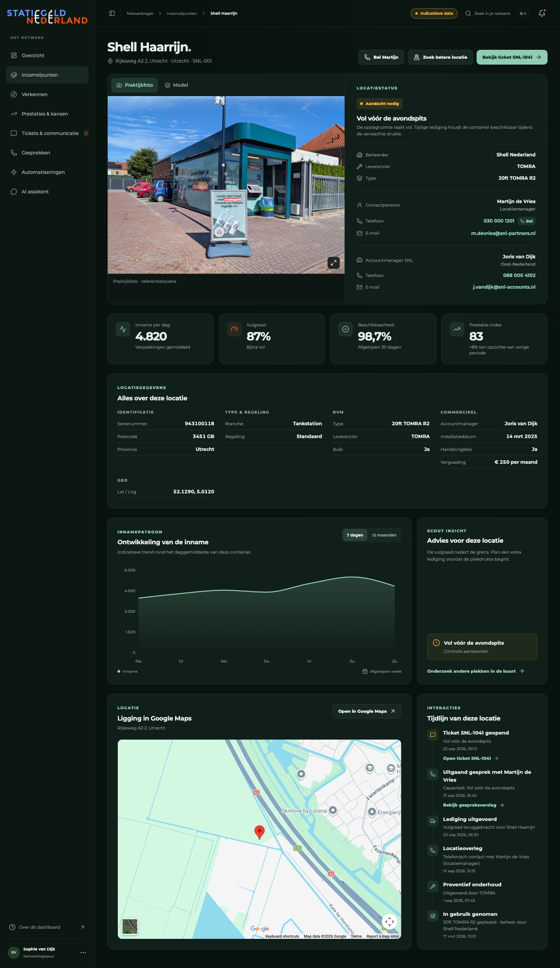Click the location pin next to address
The width and height of the screenshot is (560, 968).
(x=110, y=61)
